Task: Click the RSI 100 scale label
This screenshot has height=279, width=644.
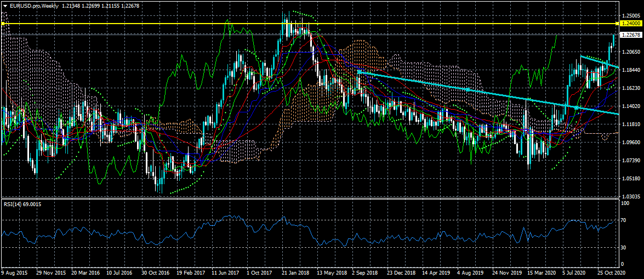Action: [x=624, y=203]
